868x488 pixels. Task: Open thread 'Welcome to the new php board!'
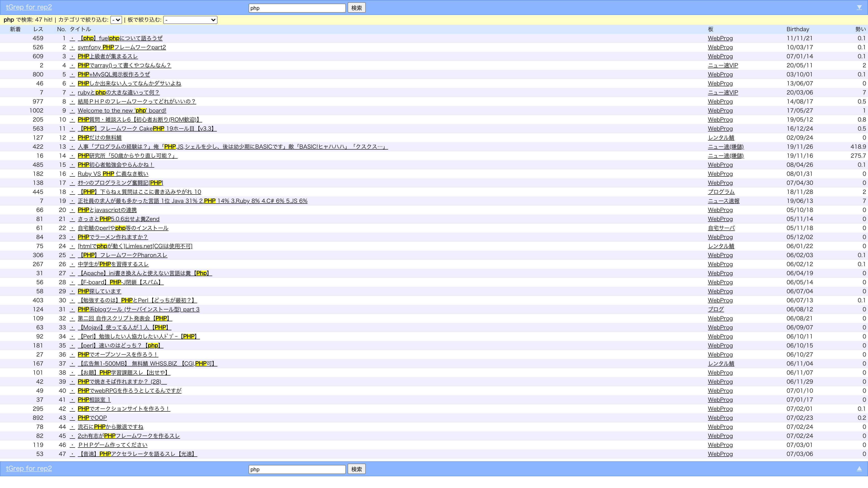(122, 111)
